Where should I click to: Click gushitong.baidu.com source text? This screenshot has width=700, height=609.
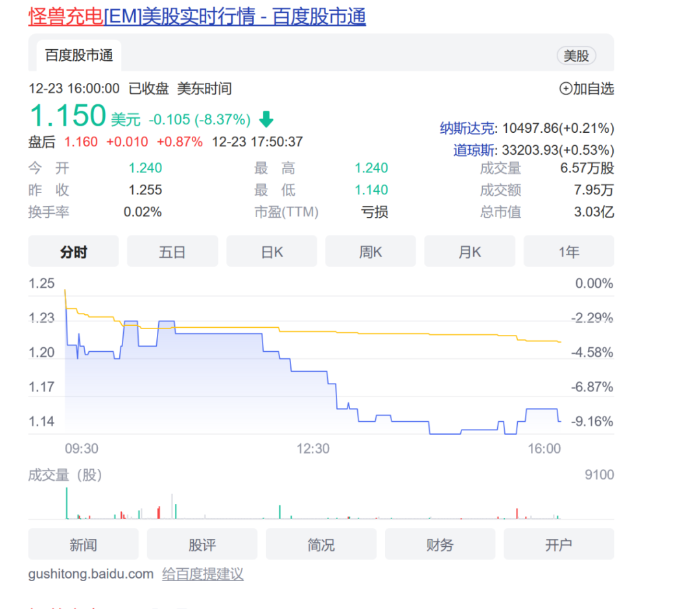pos(91,574)
